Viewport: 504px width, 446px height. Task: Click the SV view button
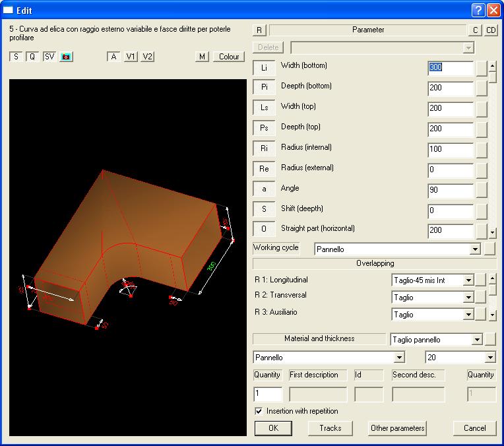49,57
